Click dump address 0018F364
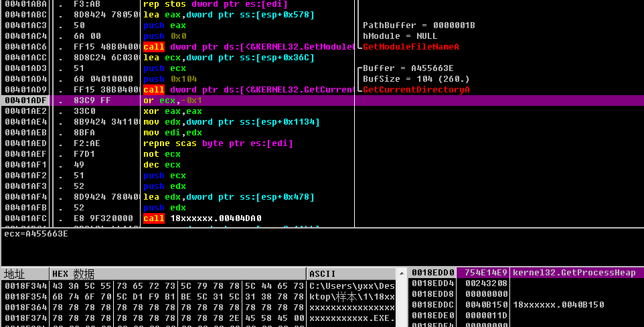The width and height of the screenshot is (644, 327). click(x=26, y=308)
